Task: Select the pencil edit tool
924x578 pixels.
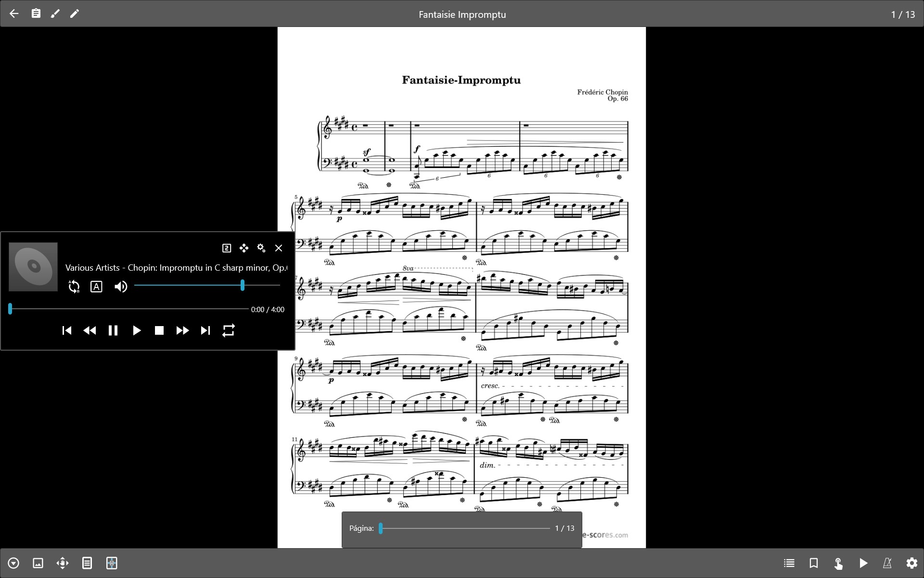Action: pos(75,13)
